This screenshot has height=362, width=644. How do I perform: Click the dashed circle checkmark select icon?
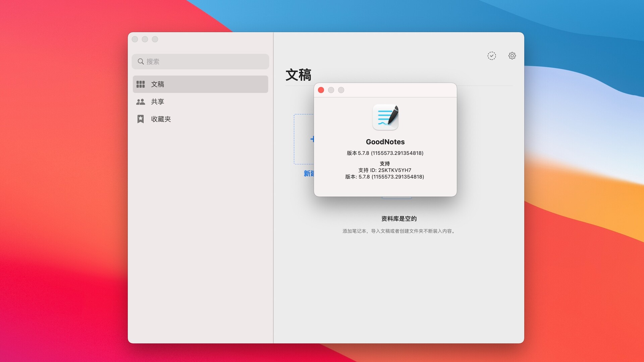pyautogui.click(x=492, y=56)
